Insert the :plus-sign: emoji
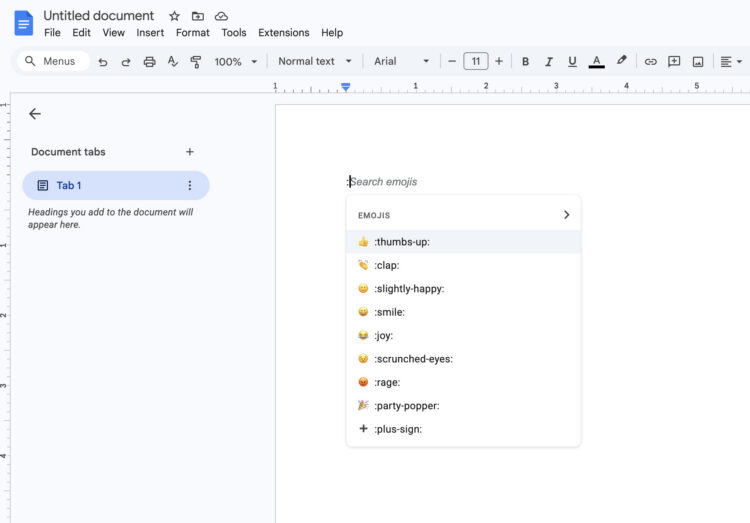Viewport: 750px width, 523px height. coord(463,429)
